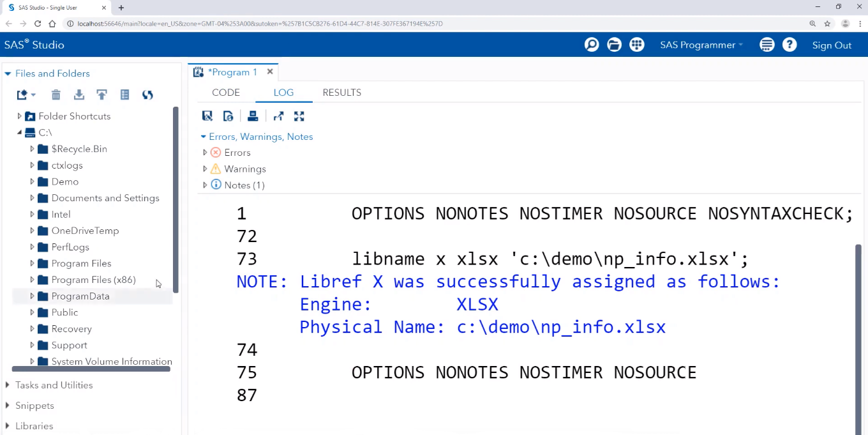Select the Support folder
The height and width of the screenshot is (435, 868).
tap(69, 345)
